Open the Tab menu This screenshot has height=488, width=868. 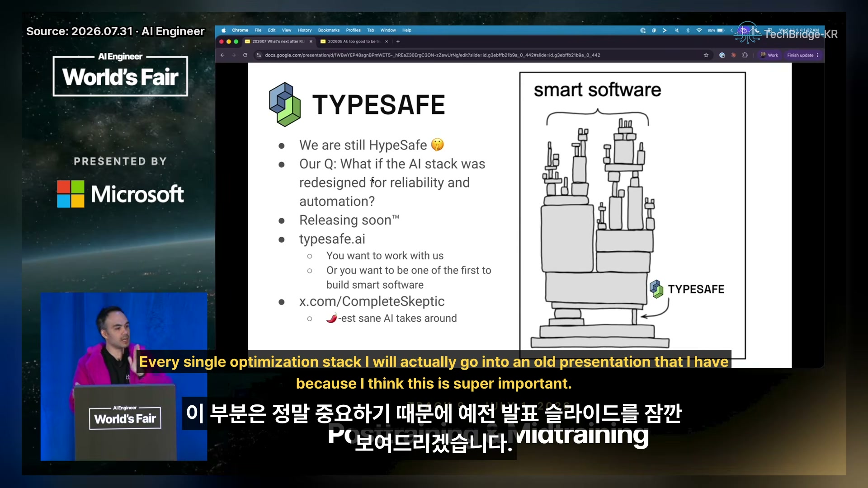pyautogui.click(x=370, y=30)
